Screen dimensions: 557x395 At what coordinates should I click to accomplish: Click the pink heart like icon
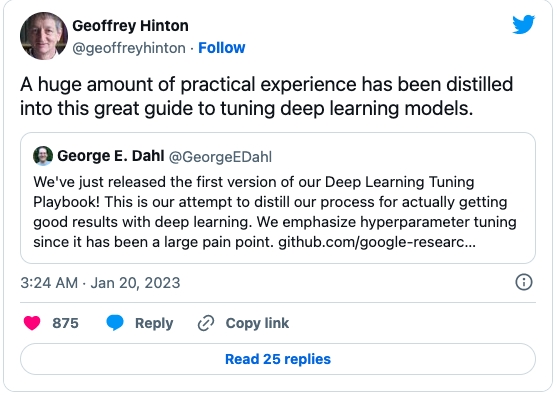pos(32,323)
